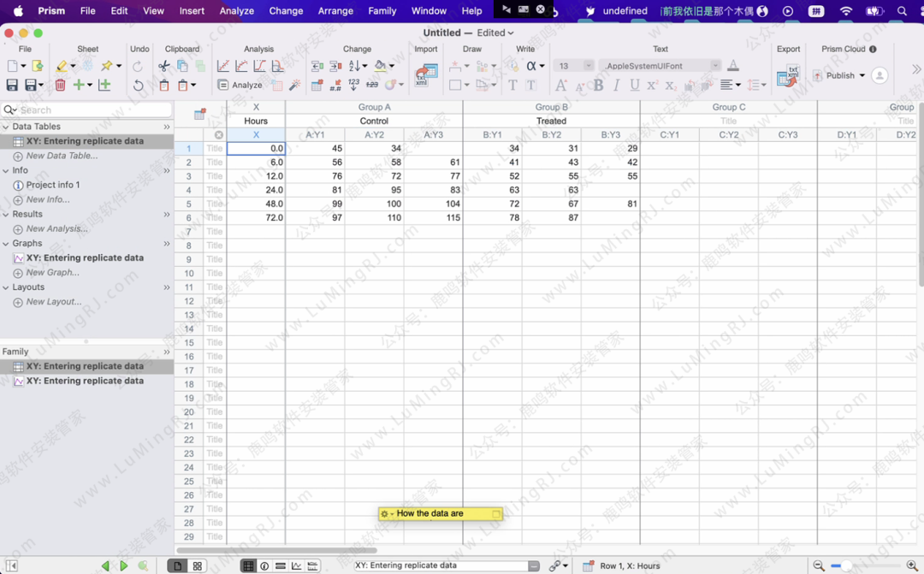Switch to data table view in status bar
Screen dimensions: 924x574
[x=248, y=565]
